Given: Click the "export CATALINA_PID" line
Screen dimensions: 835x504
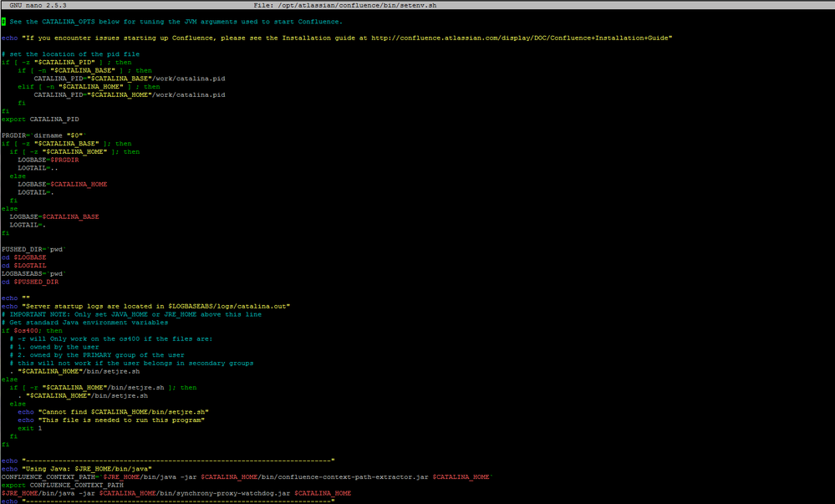Looking at the screenshot, I should (40, 120).
